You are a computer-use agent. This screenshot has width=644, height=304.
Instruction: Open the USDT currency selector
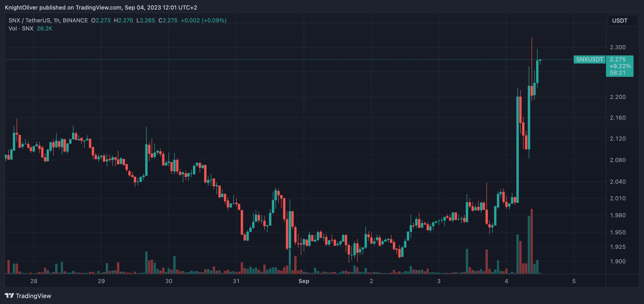click(x=622, y=20)
